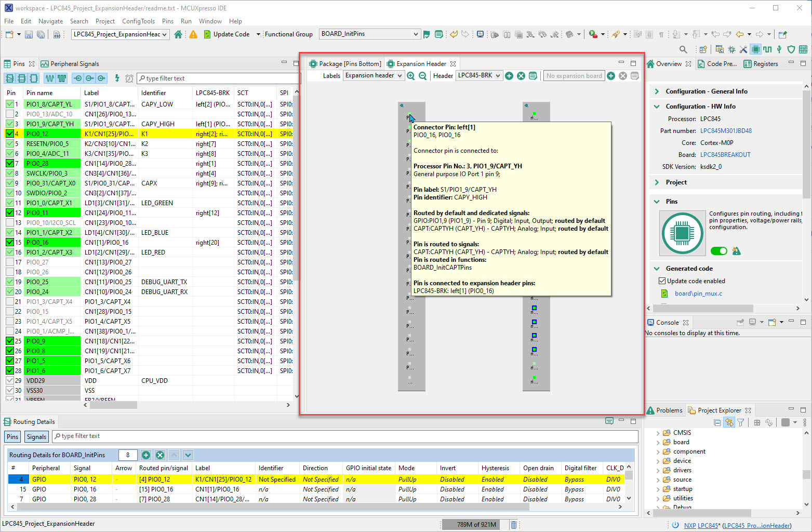Zoom out on the Expansion Header view

(x=423, y=76)
